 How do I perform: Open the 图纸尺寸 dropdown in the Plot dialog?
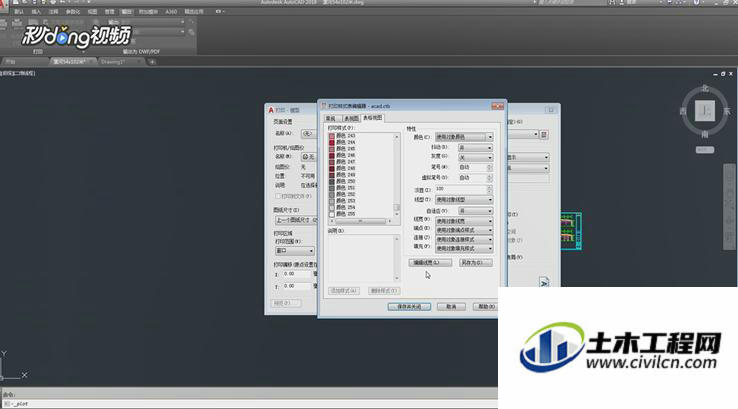297,220
